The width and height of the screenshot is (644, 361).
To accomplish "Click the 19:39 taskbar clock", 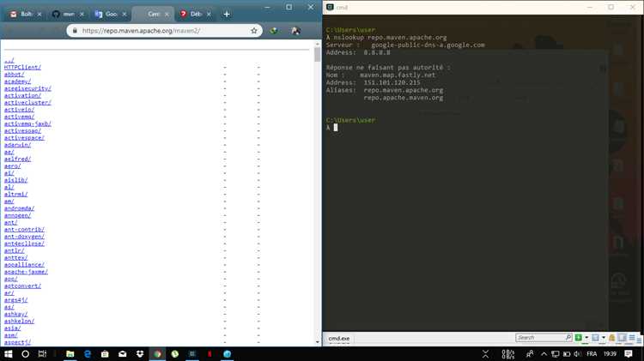I will tap(610, 353).
